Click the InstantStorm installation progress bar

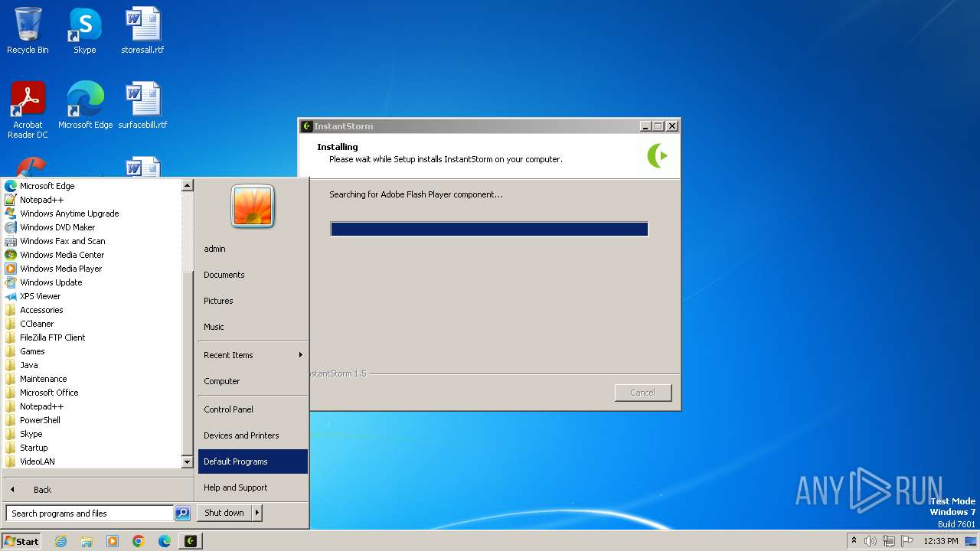tap(489, 229)
